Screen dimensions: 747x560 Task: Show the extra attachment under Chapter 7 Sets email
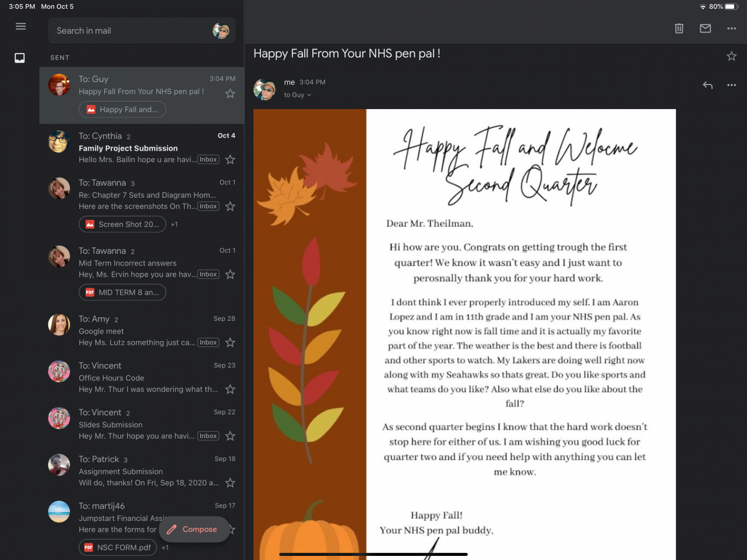click(x=174, y=225)
